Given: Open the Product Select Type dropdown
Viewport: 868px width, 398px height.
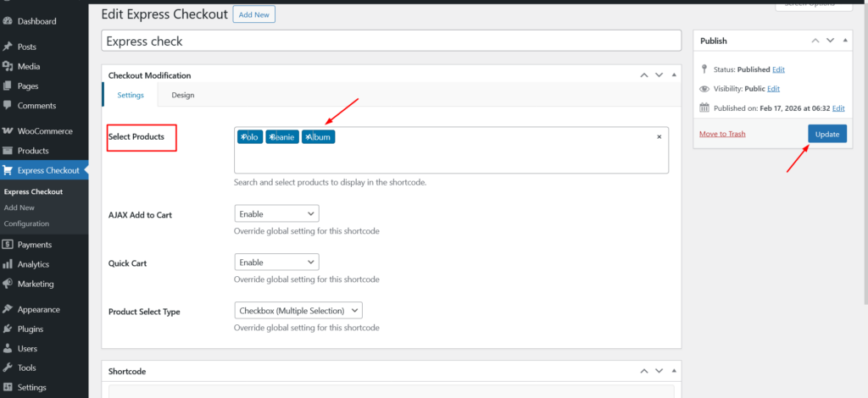Looking at the screenshot, I should click(x=298, y=311).
